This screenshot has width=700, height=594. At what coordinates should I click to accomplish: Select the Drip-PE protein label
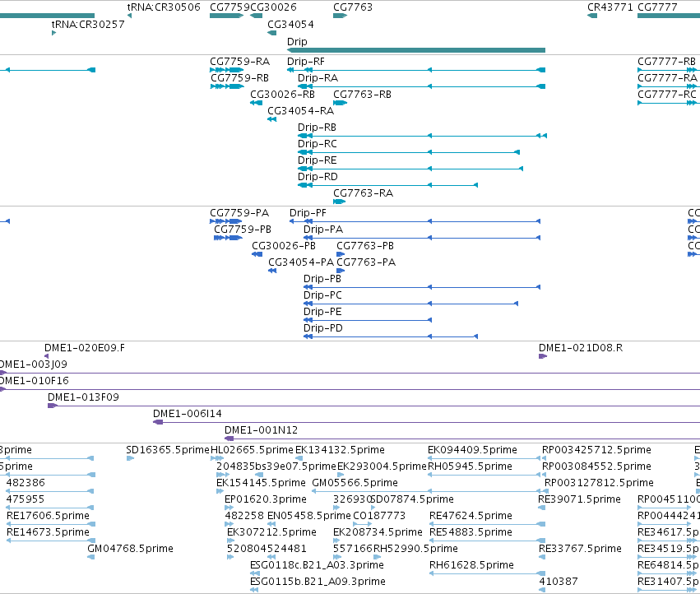(322, 312)
